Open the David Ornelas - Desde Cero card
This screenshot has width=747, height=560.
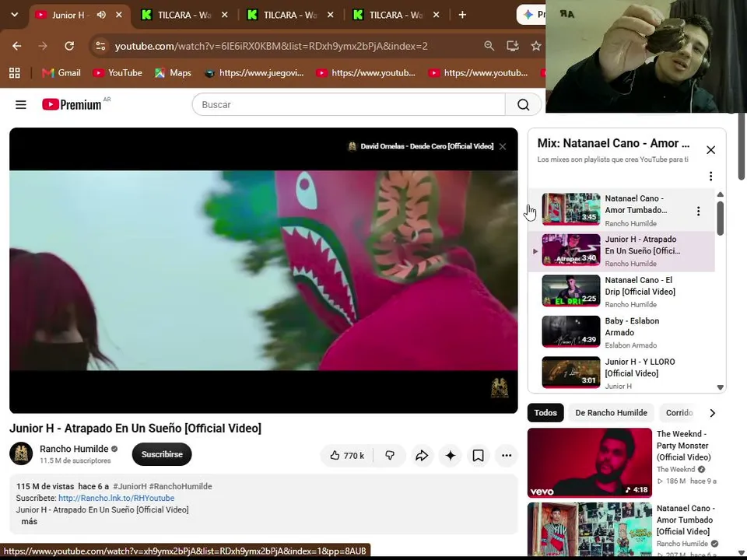pos(421,147)
